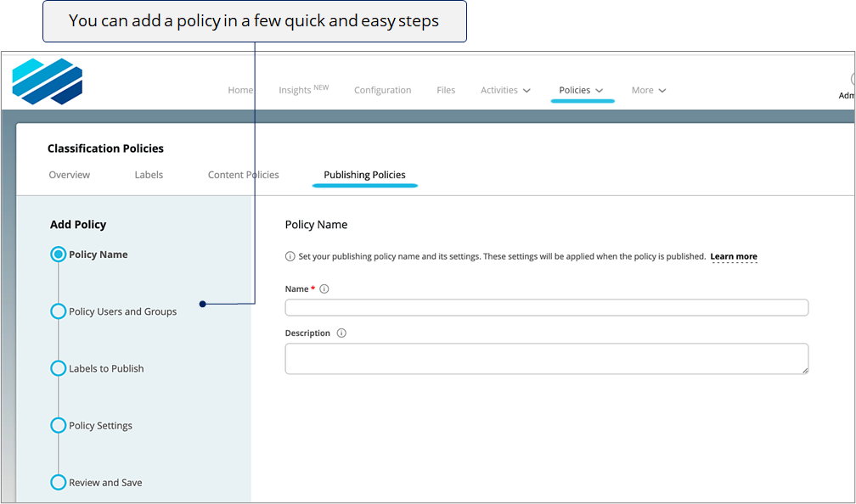Go to the Configuration menu item
856x504 pixels.
pyautogui.click(x=383, y=90)
